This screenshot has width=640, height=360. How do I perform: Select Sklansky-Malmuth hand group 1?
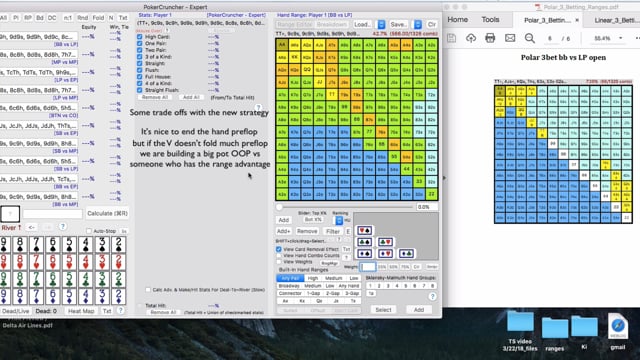pyautogui.click(x=370, y=286)
